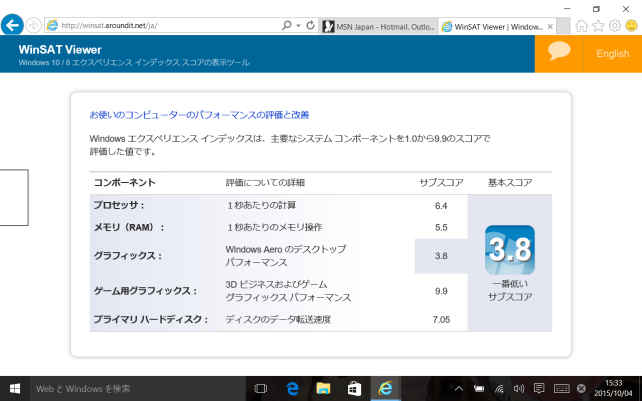Click the search magnifier in address bar
Viewport: 642px width, 401px height.
point(287,25)
